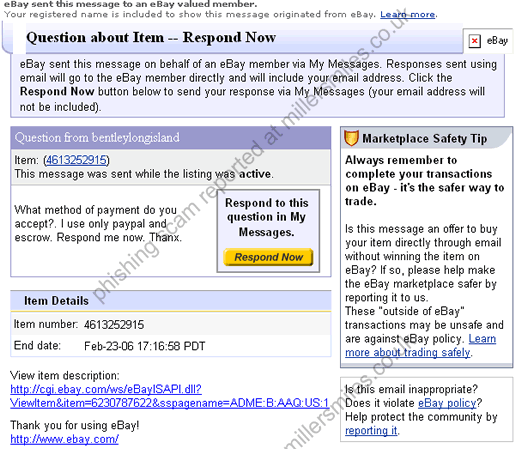Click 'Is this email inappropriate?' text

point(411,389)
